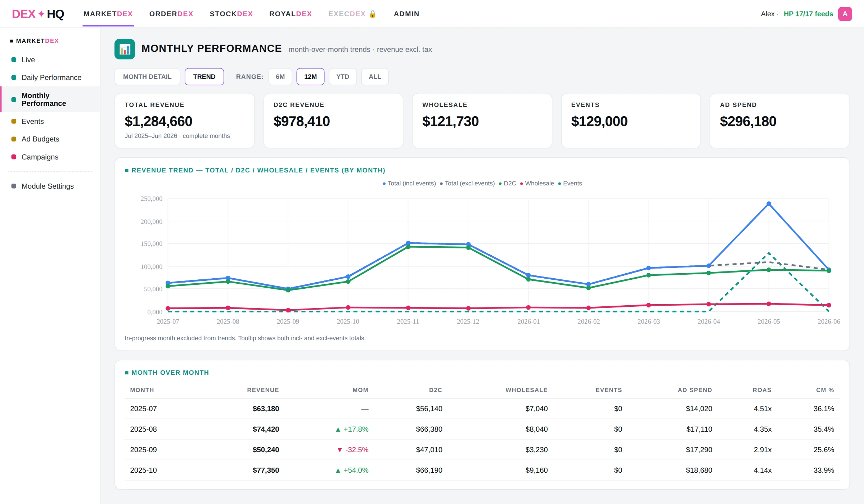Click the -32.5% MoM value

click(353, 450)
